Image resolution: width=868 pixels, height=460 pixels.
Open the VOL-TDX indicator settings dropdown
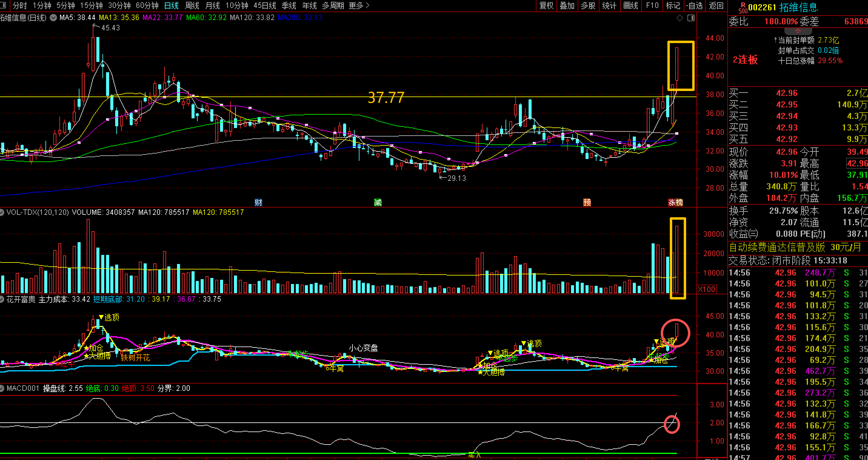[2, 212]
